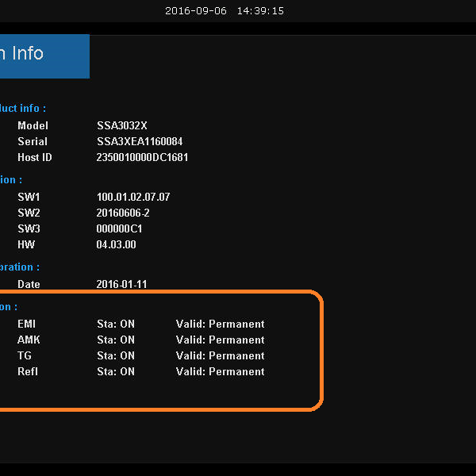Select the HW version 04.03.00
This screenshot has height=476, width=476.
(116, 244)
